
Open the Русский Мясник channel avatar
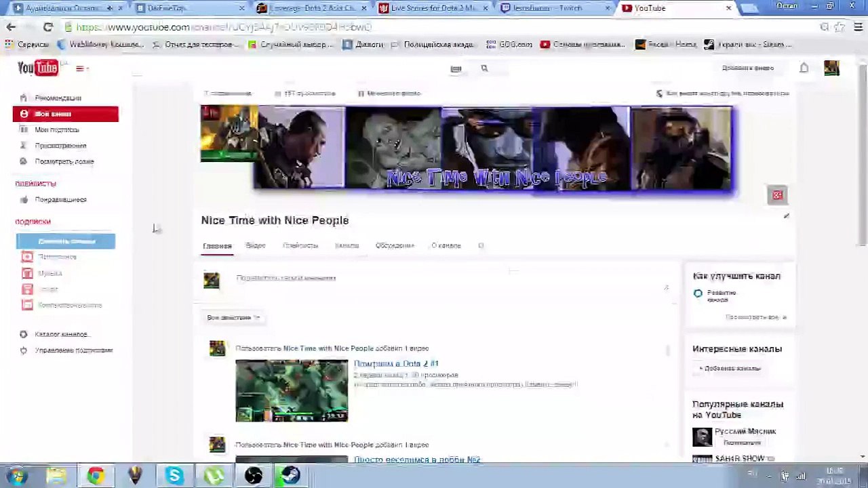coord(702,436)
